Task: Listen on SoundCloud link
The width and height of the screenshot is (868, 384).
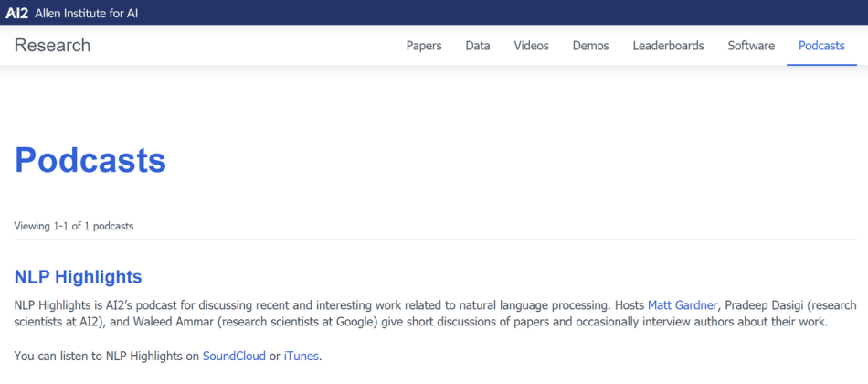Action: 234,357
